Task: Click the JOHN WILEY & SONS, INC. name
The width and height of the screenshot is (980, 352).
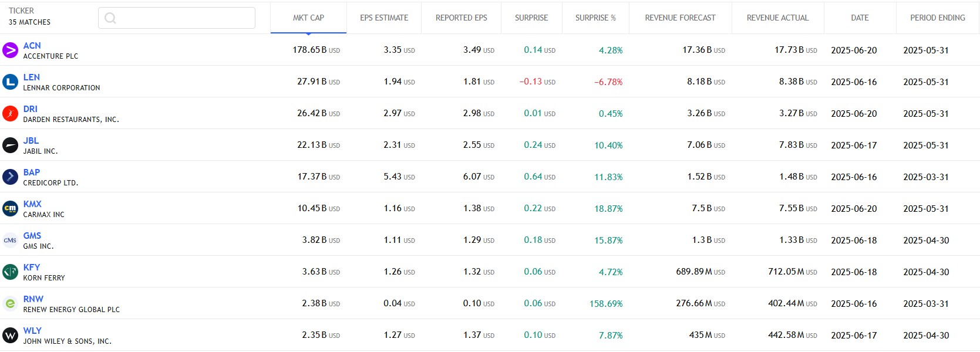Action: [68, 341]
